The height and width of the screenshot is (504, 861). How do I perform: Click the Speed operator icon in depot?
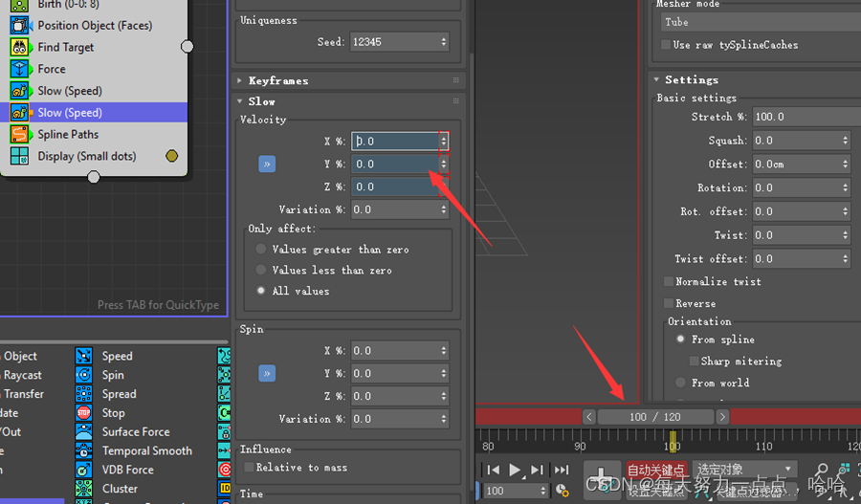pyautogui.click(x=83, y=356)
